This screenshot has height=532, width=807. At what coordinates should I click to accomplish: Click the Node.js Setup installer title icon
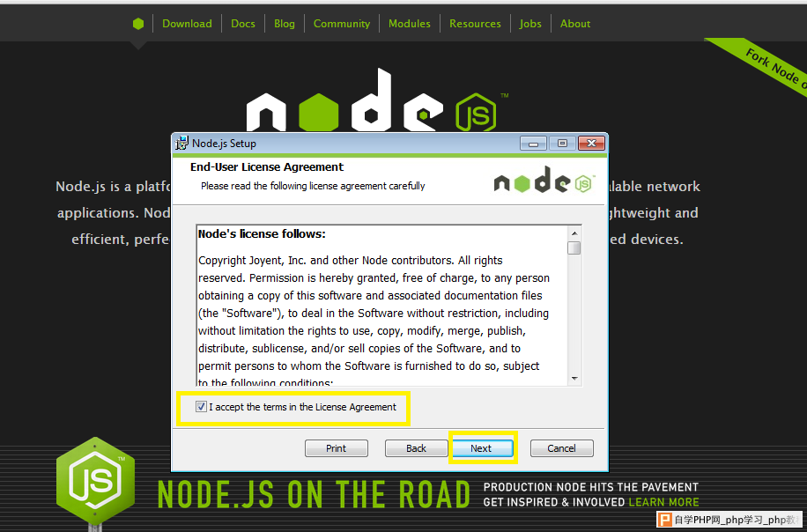pyautogui.click(x=181, y=143)
